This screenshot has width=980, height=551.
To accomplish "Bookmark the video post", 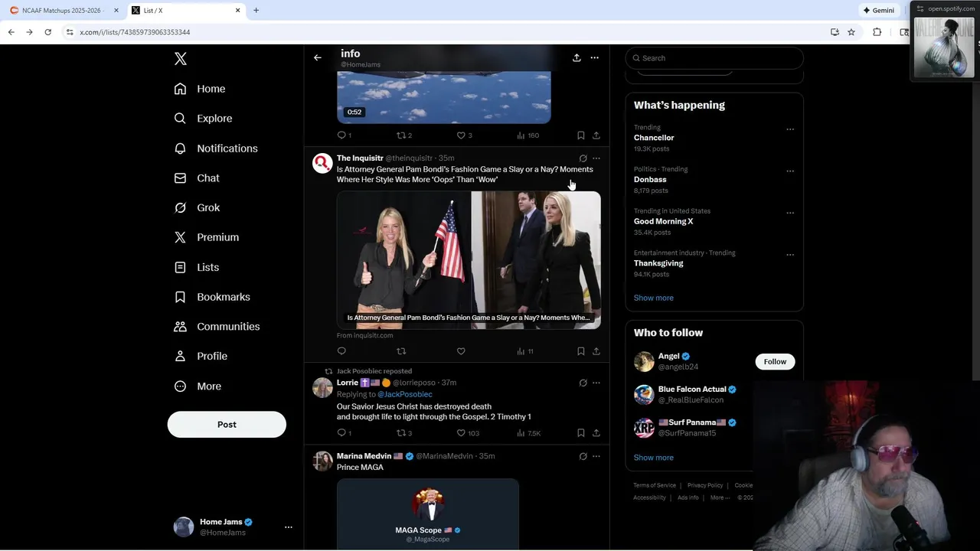I will tap(580, 135).
